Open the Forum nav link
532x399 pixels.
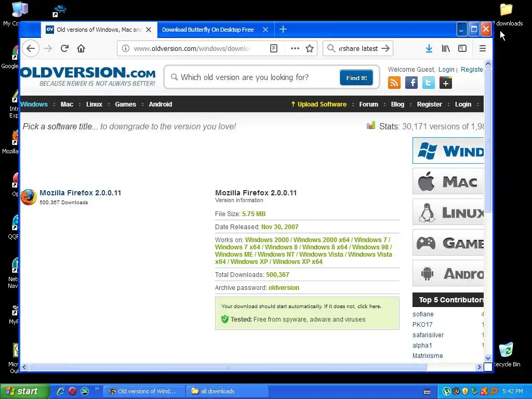tap(368, 104)
